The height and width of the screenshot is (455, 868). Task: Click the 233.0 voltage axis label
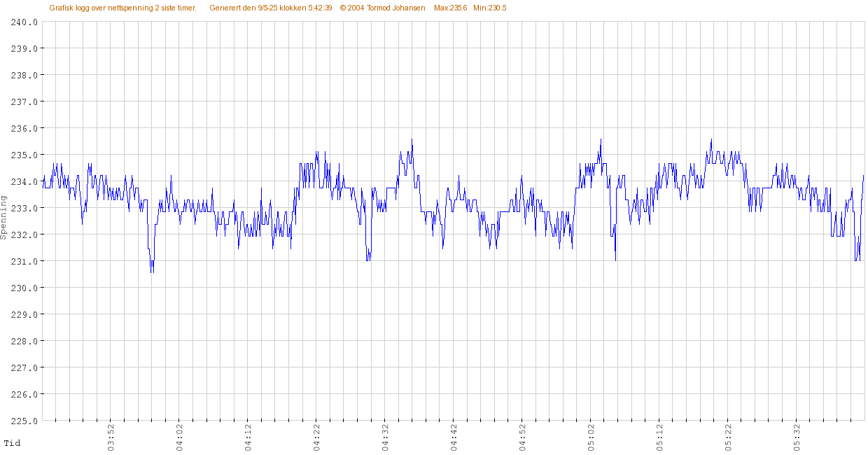point(24,208)
